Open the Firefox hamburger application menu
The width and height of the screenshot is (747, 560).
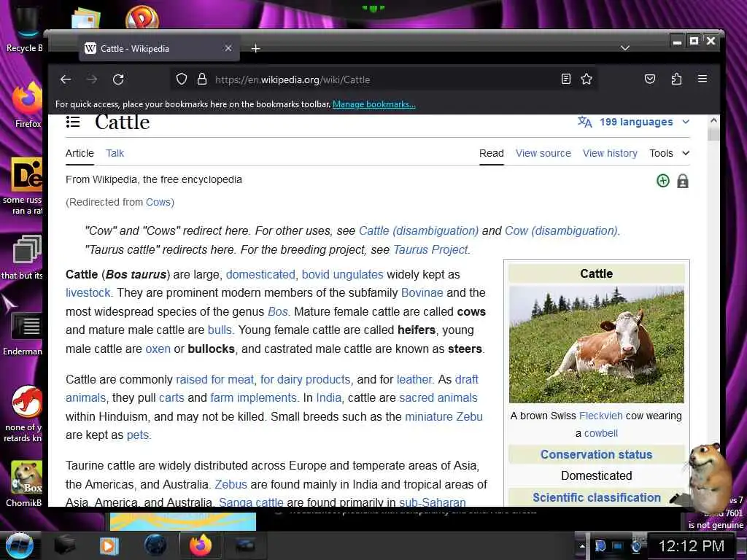pos(703,79)
